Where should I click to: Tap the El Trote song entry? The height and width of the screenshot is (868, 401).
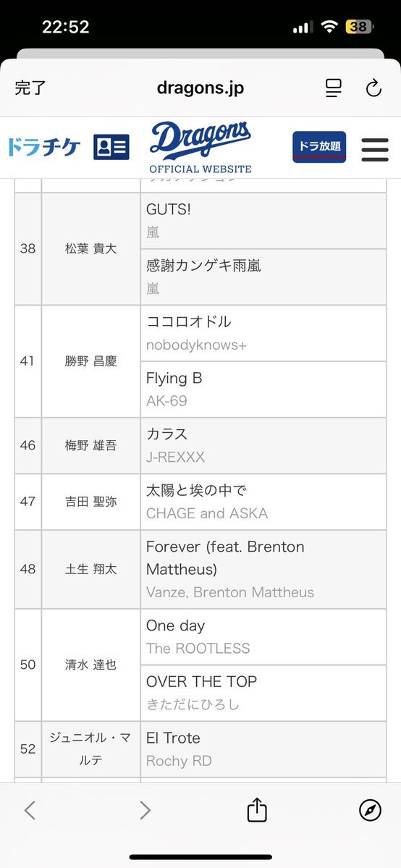click(x=263, y=749)
